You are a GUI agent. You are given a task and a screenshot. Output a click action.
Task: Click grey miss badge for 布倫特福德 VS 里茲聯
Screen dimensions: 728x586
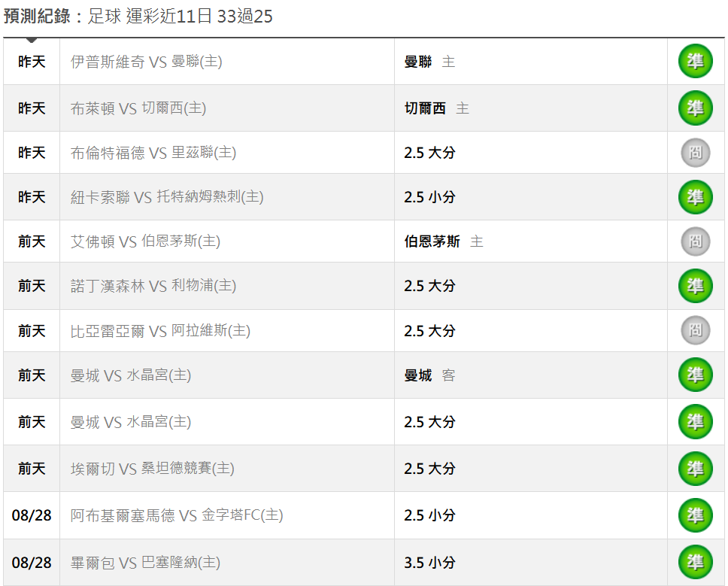click(x=695, y=152)
